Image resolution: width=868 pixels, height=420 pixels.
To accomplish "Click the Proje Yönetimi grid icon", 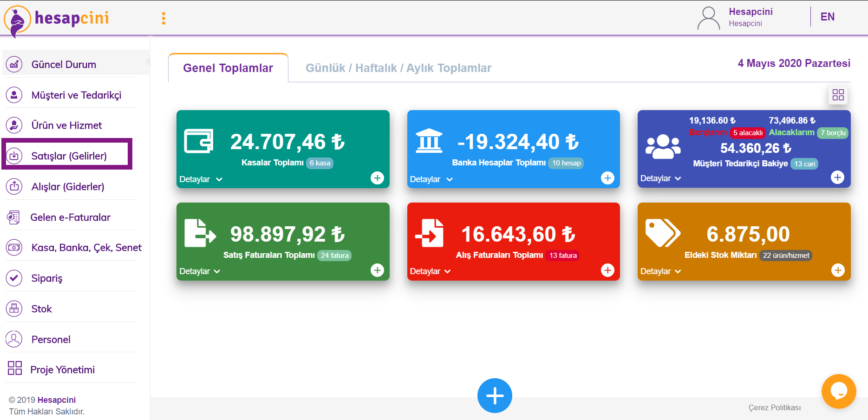I will [x=14, y=368].
